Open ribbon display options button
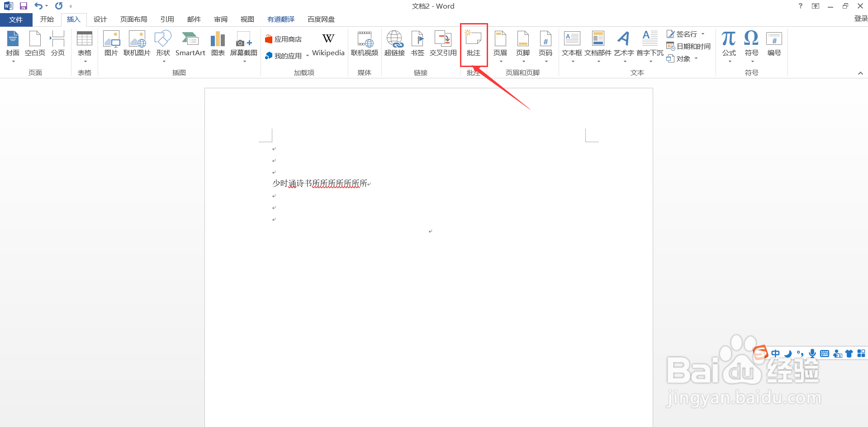Screen dimensions: 868x427 tap(816, 6)
